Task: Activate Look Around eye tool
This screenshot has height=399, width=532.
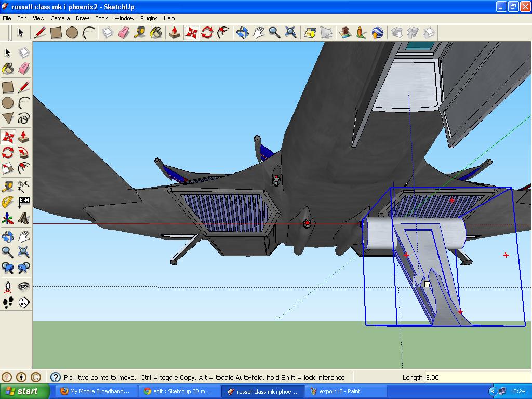Action: (24, 286)
